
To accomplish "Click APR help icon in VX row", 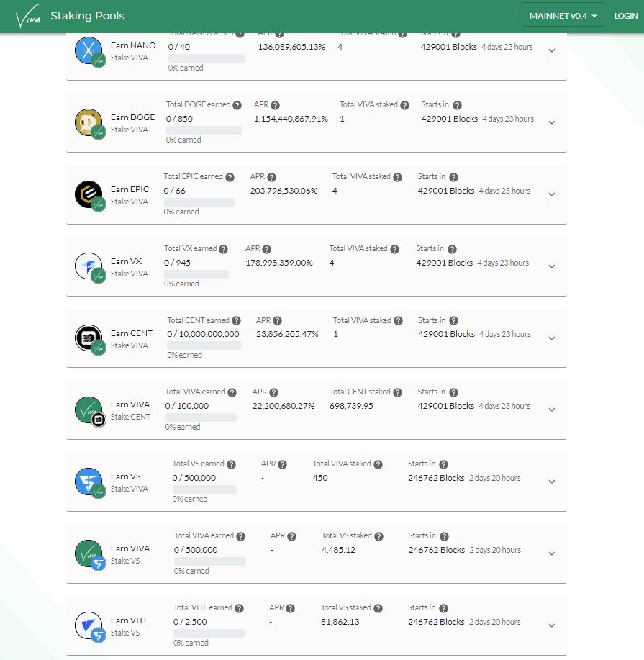I will [x=266, y=249].
